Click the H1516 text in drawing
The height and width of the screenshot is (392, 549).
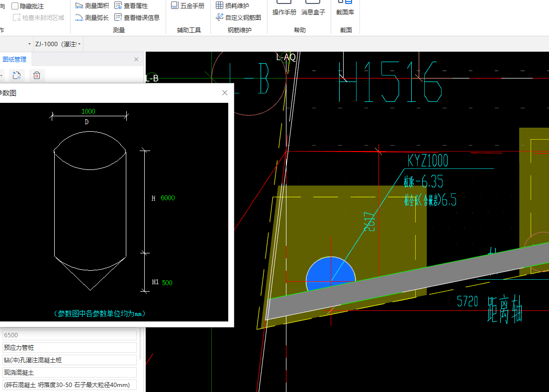point(390,82)
